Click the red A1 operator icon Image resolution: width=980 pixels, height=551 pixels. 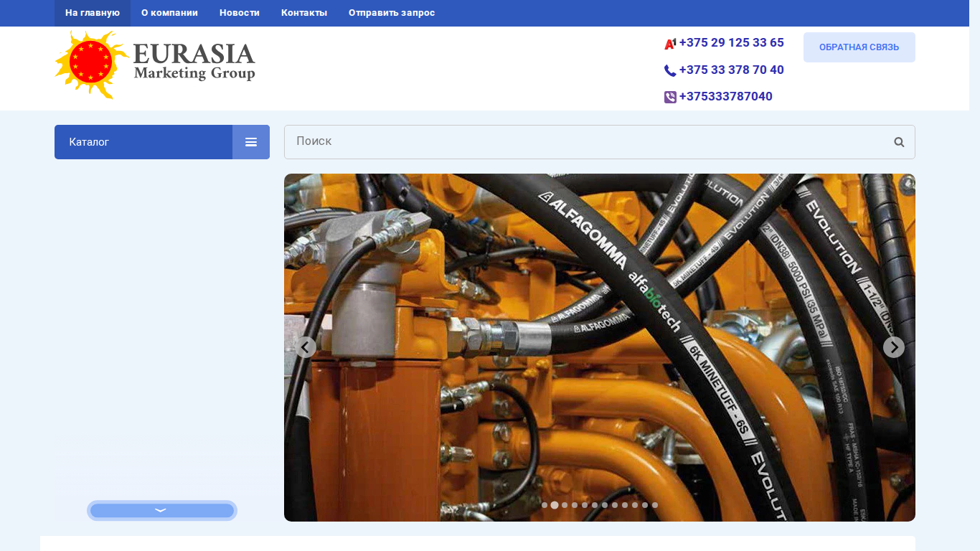point(670,44)
